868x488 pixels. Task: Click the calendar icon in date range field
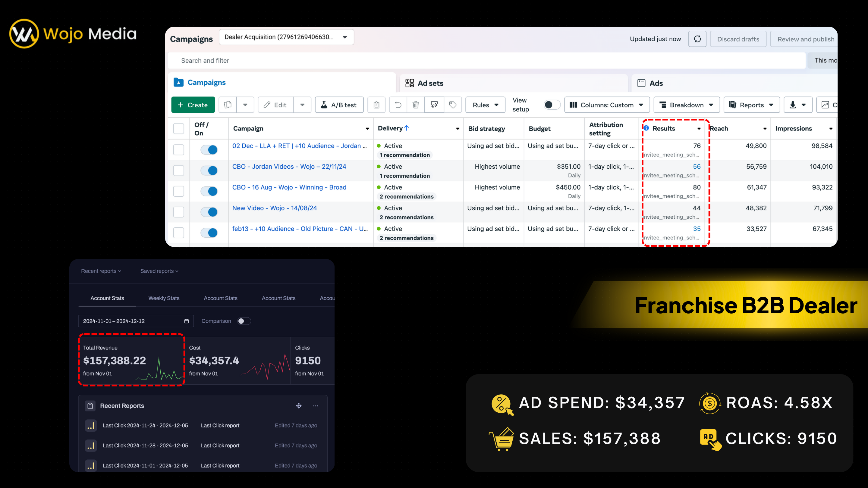click(x=186, y=321)
